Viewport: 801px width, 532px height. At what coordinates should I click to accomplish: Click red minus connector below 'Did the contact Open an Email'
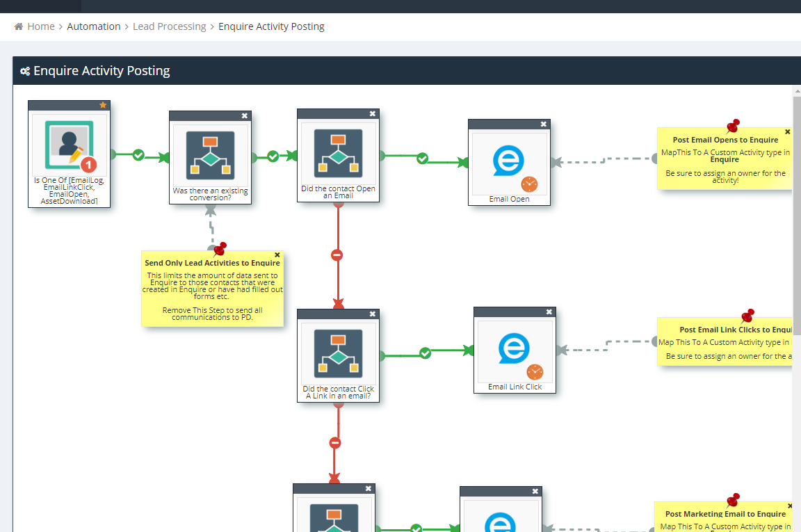tap(337, 255)
